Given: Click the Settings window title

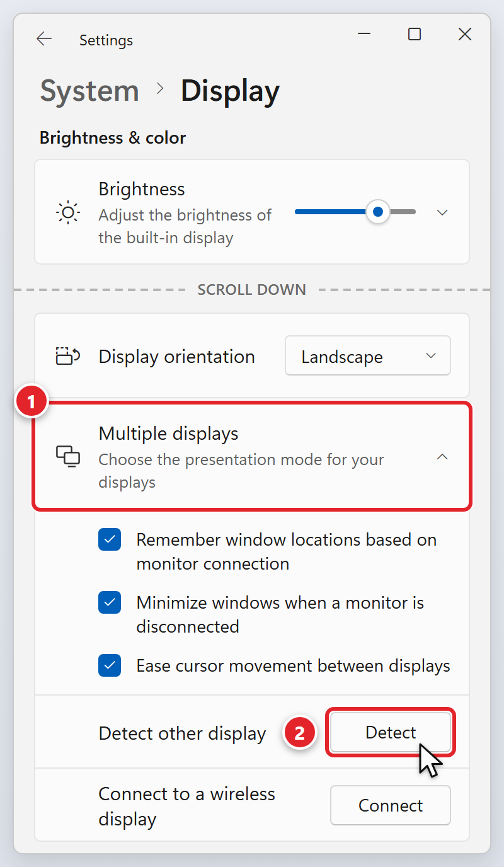Looking at the screenshot, I should (x=106, y=40).
